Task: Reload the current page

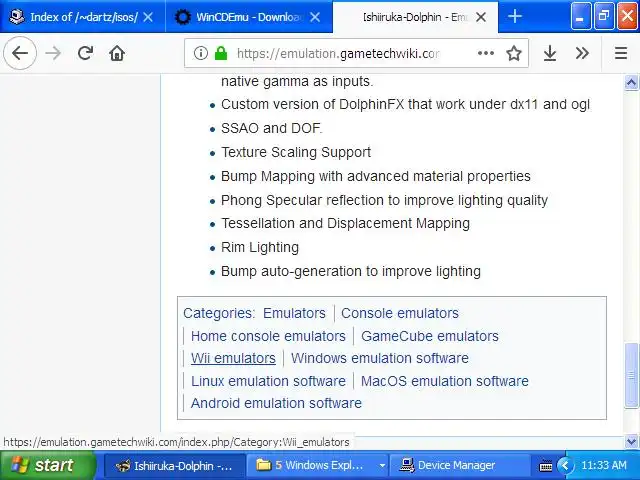Action: coord(85,53)
